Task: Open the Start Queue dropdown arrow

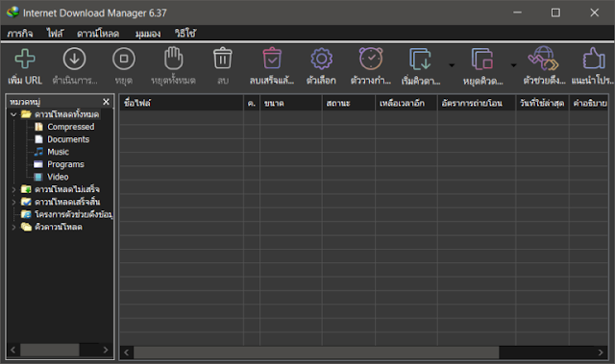Action: point(452,65)
